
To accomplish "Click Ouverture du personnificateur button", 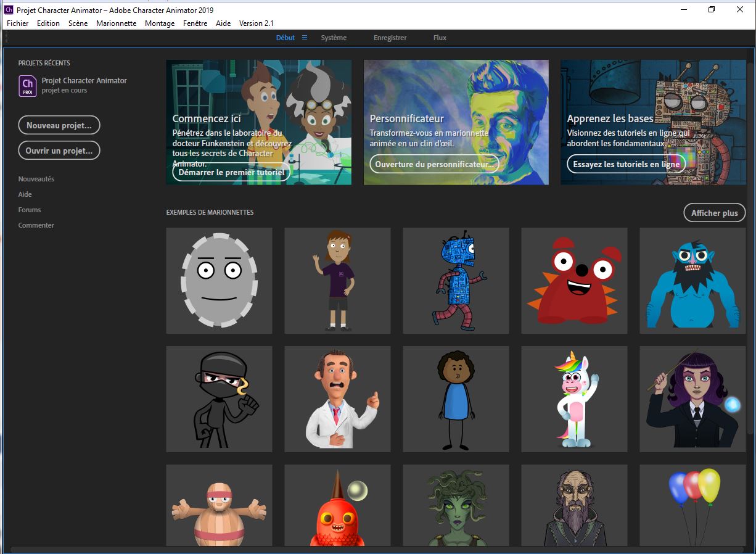I will click(434, 164).
